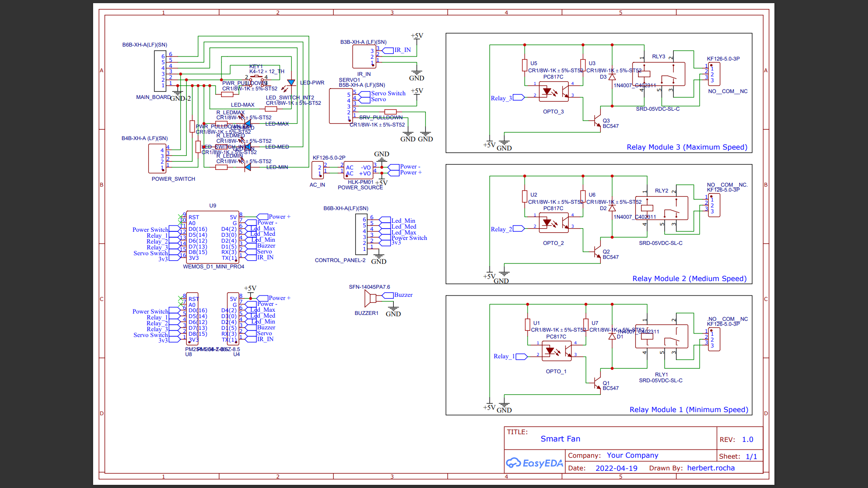Select the herbert.rocha drawn-by field
This screenshot has width=868, height=488.
tap(711, 468)
